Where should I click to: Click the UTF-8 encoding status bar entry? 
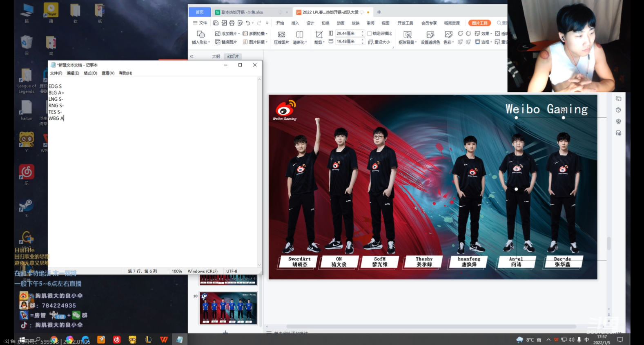pyautogui.click(x=232, y=271)
